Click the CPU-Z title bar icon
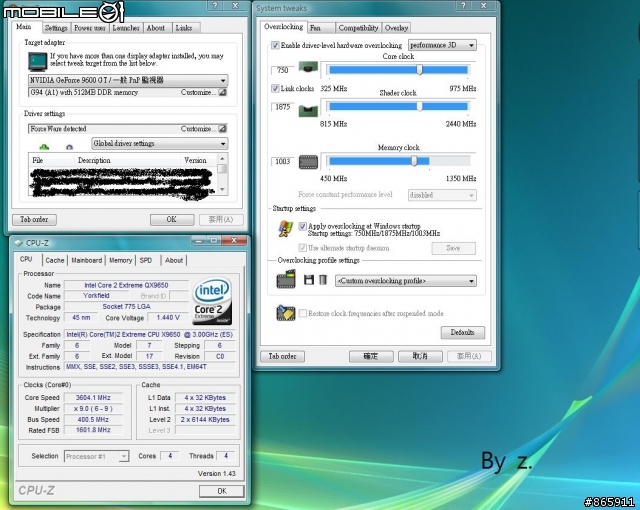Viewport: 640px width, 510px height. click(18, 243)
